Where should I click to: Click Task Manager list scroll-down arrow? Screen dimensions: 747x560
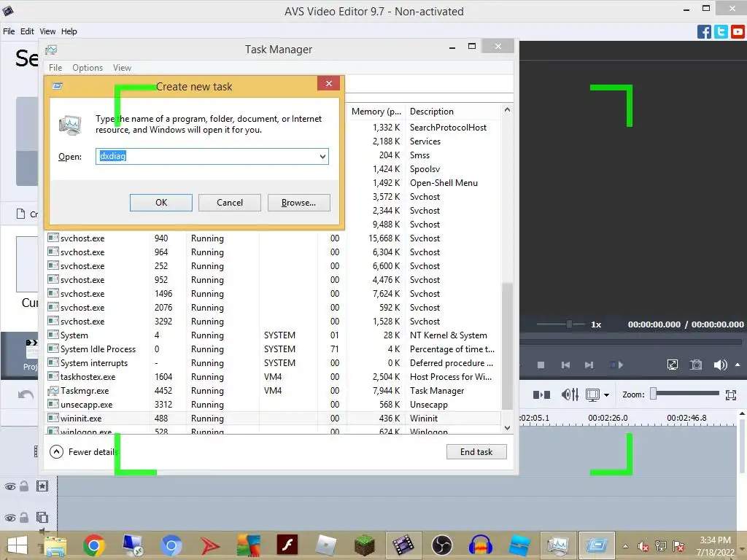pyautogui.click(x=508, y=427)
